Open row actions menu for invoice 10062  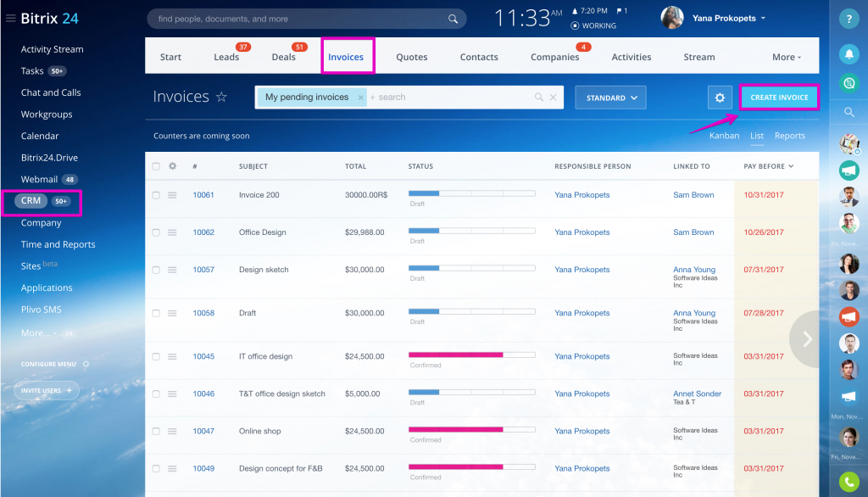[x=172, y=232]
